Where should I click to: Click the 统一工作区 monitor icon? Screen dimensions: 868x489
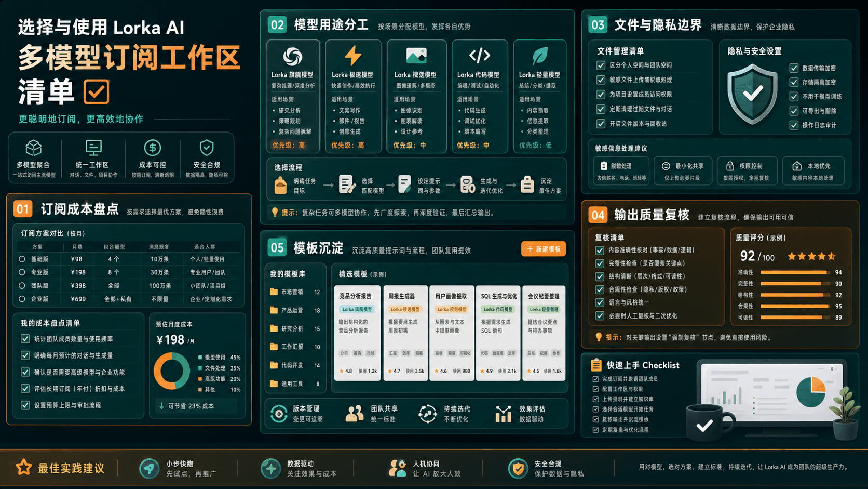[x=93, y=148]
